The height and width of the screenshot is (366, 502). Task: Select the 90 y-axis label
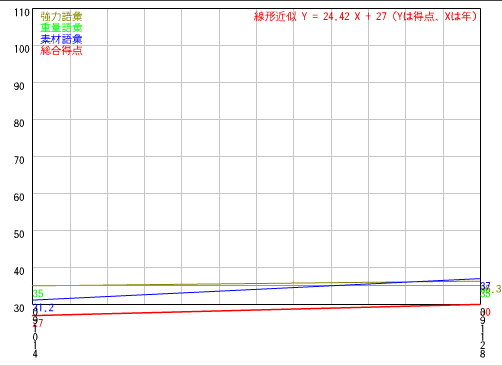(19, 86)
